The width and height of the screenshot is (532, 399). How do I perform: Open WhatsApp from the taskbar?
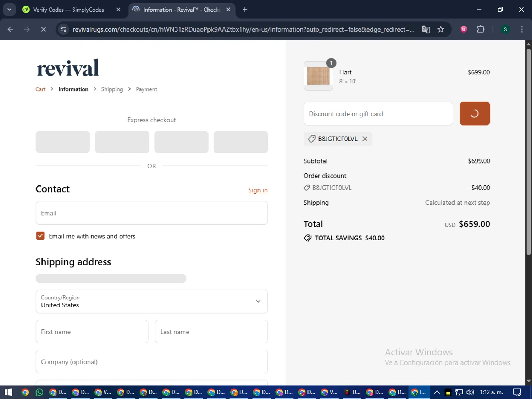click(39, 392)
